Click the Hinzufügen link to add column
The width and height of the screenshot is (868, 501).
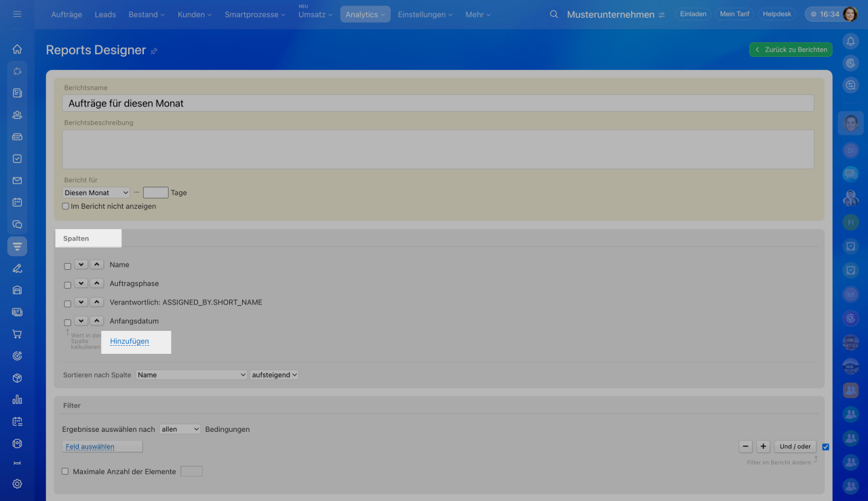click(x=130, y=342)
